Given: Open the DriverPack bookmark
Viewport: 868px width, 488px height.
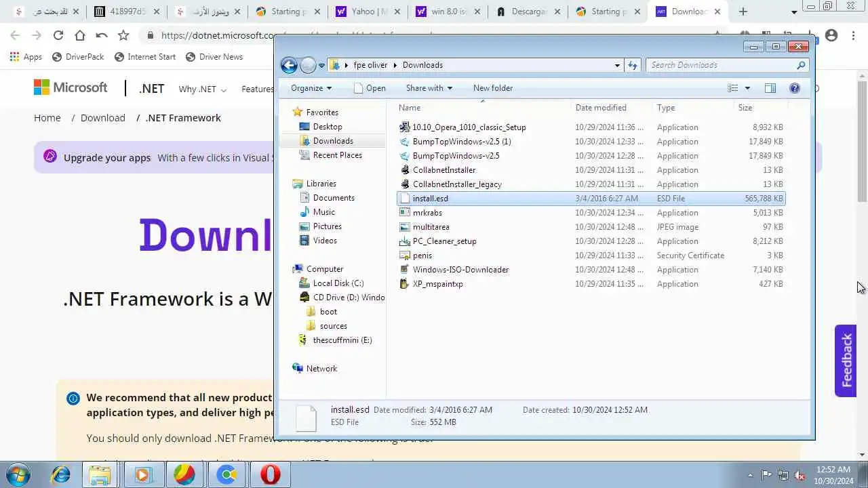Looking at the screenshot, I should coord(78,57).
